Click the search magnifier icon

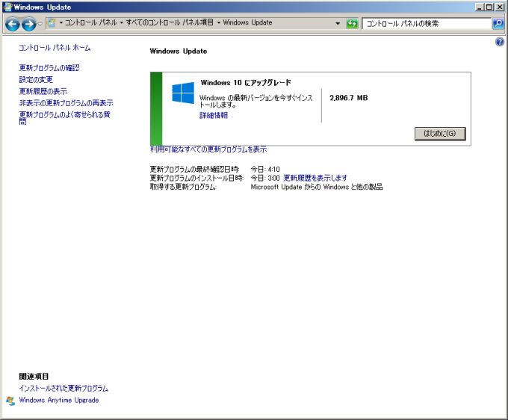tap(498, 24)
